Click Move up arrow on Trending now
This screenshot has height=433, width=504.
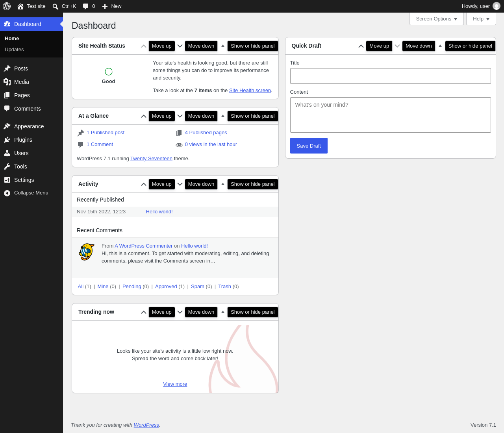click(x=144, y=312)
